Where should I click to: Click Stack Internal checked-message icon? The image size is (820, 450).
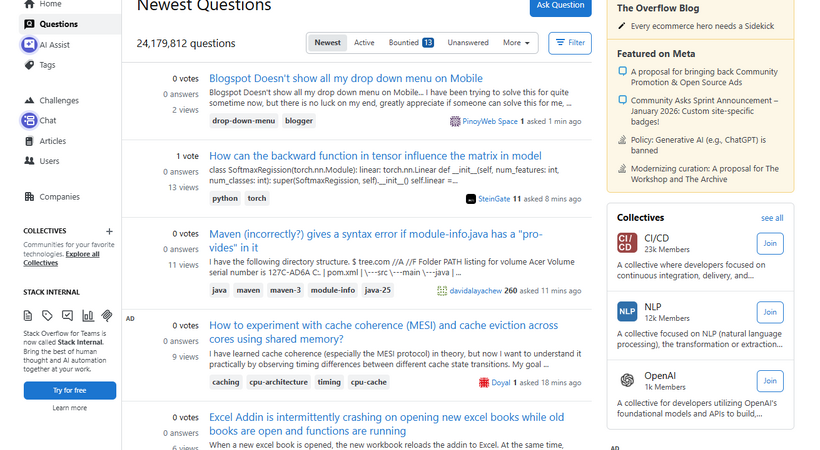(67, 316)
